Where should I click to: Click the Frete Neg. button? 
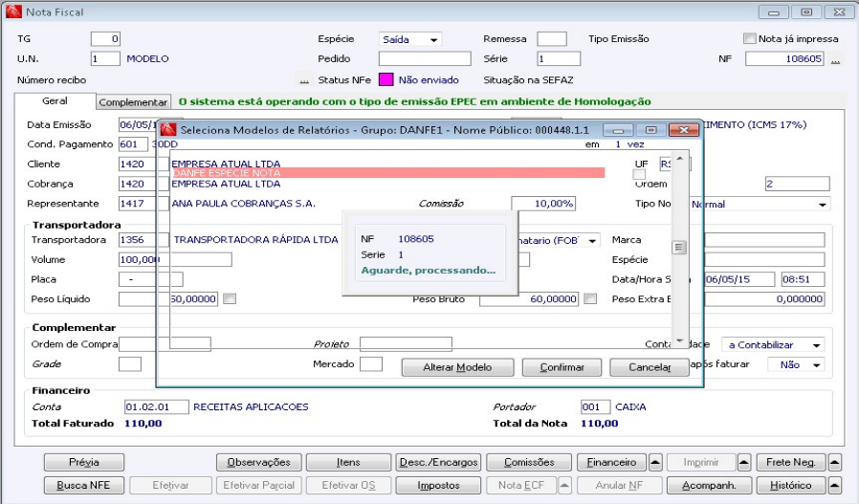pyautogui.click(x=791, y=462)
